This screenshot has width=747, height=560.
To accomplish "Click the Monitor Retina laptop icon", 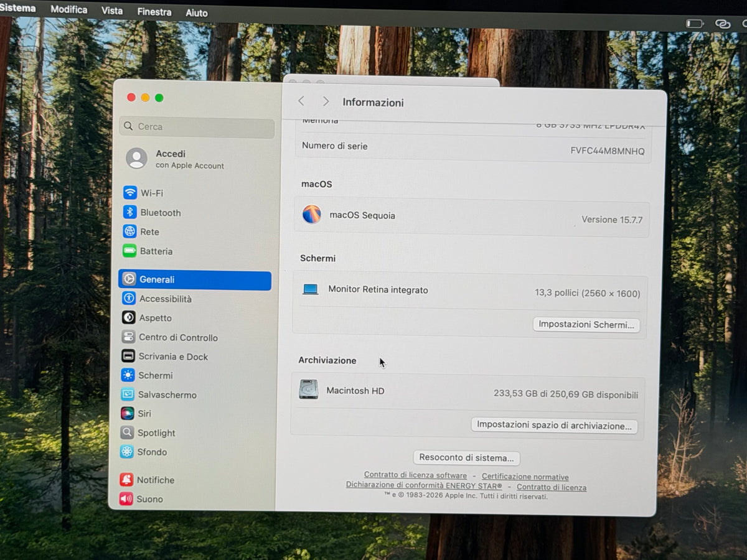I will (x=310, y=289).
